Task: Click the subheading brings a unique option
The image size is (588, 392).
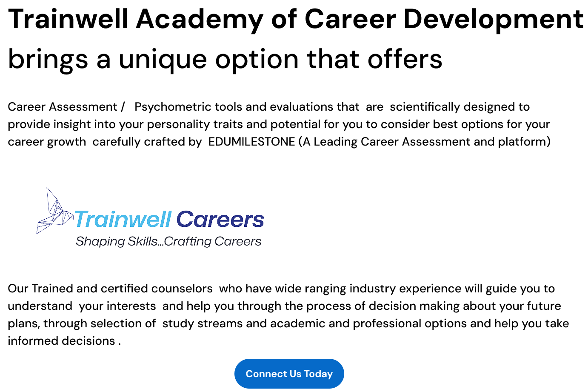Action: (225, 59)
